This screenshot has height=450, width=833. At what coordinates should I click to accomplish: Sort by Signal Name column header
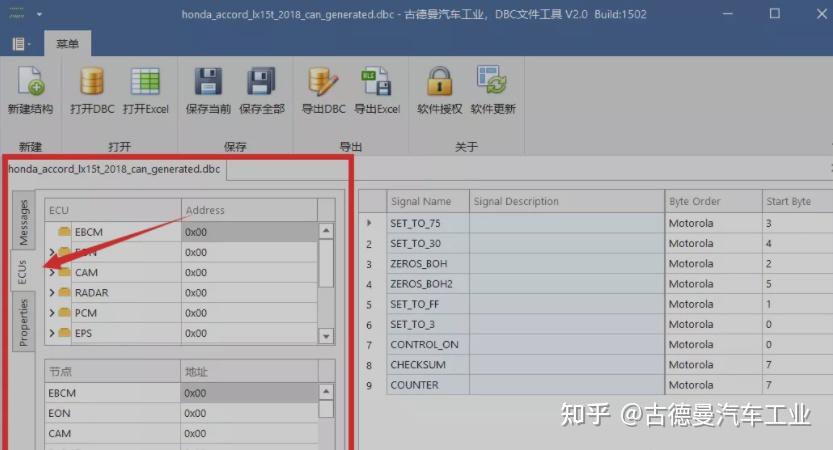428,201
